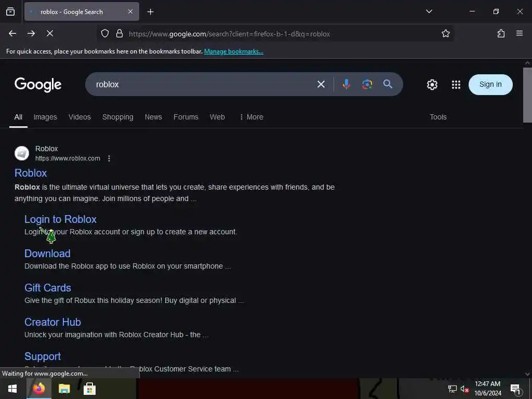Search by image with Lens icon

(x=367, y=84)
